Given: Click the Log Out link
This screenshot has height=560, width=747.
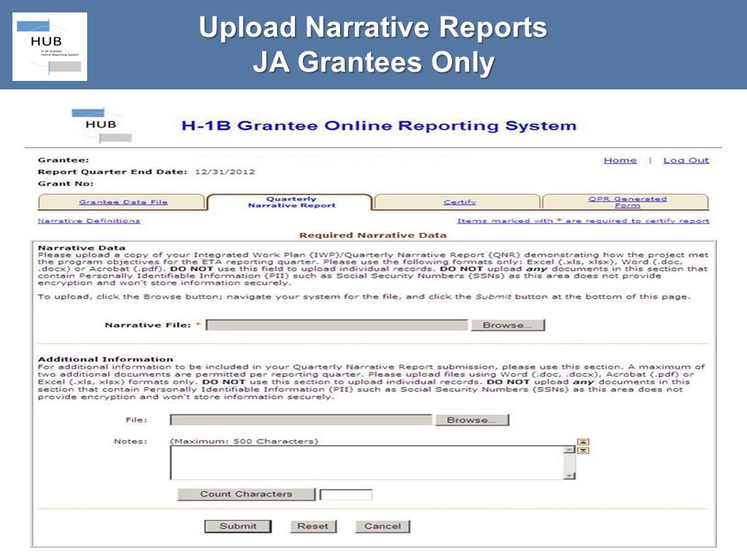Looking at the screenshot, I should [x=686, y=160].
